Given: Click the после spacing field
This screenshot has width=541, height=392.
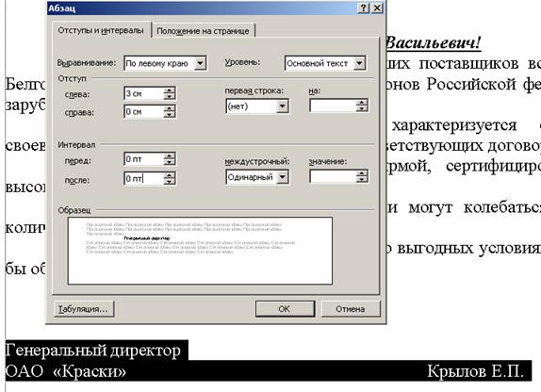Looking at the screenshot, I should (x=143, y=179).
